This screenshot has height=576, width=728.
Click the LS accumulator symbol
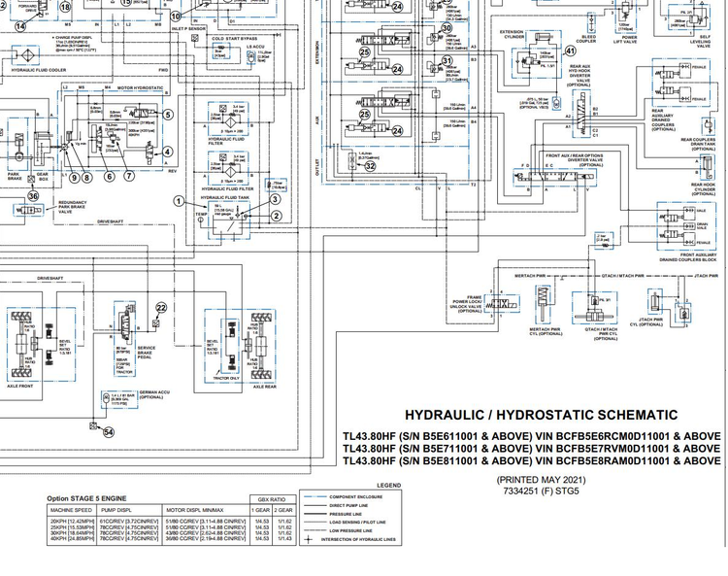pos(251,57)
